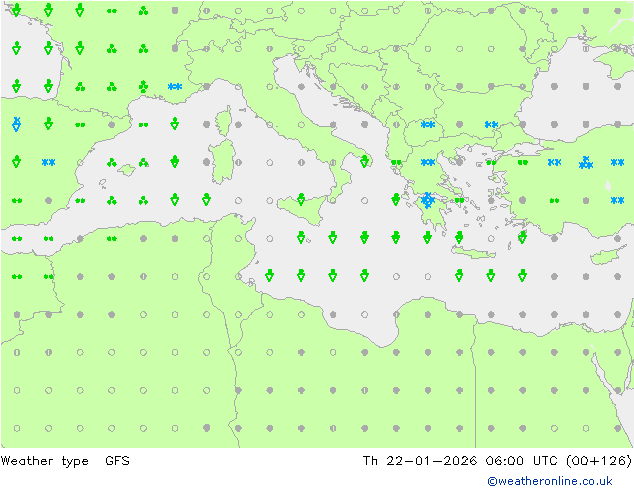The width and height of the screenshot is (634, 490).
Task: Click the filled grey dot west of Corsica
Action: click(207, 125)
